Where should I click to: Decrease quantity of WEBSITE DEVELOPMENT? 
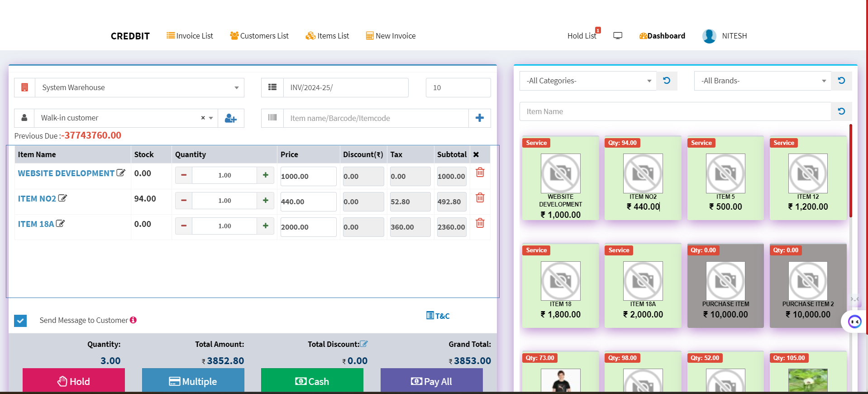pyautogui.click(x=184, y=175)
